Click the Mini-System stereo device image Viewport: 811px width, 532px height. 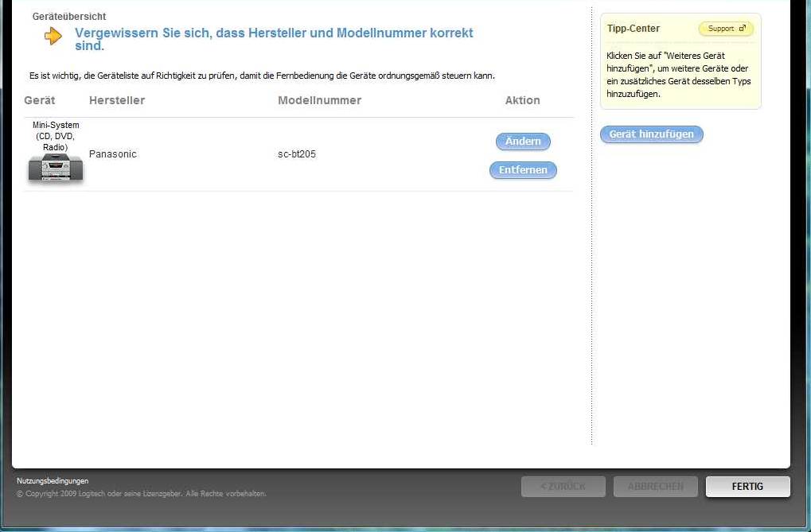56,169
